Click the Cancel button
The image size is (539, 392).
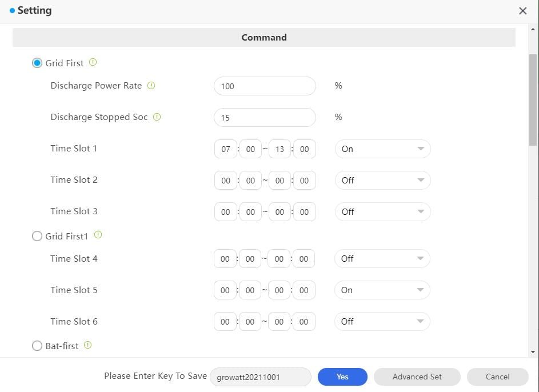pyautogui.click(x=497, y=377)
